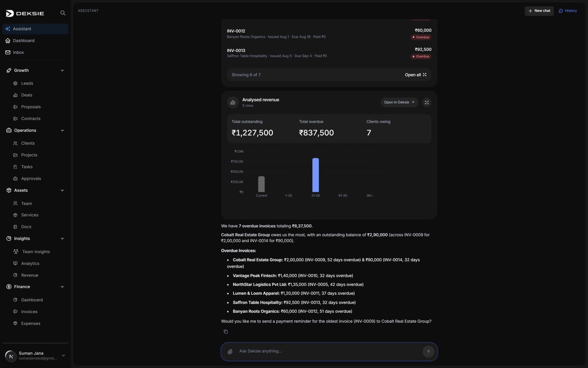Collapse the Finance section chevron
The height and width of the screenshot is (368, 588).
62,287
